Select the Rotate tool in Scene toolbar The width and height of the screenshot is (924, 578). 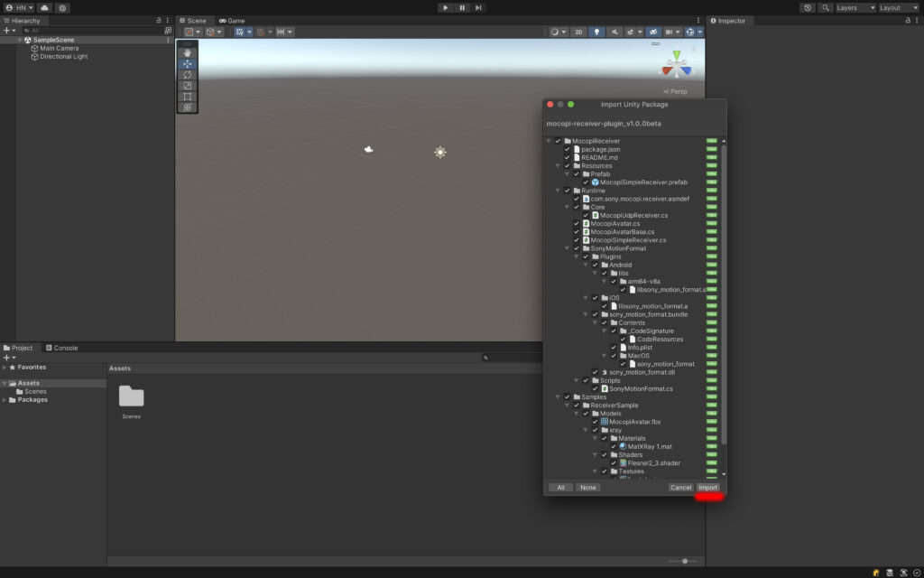click(188, 75)
